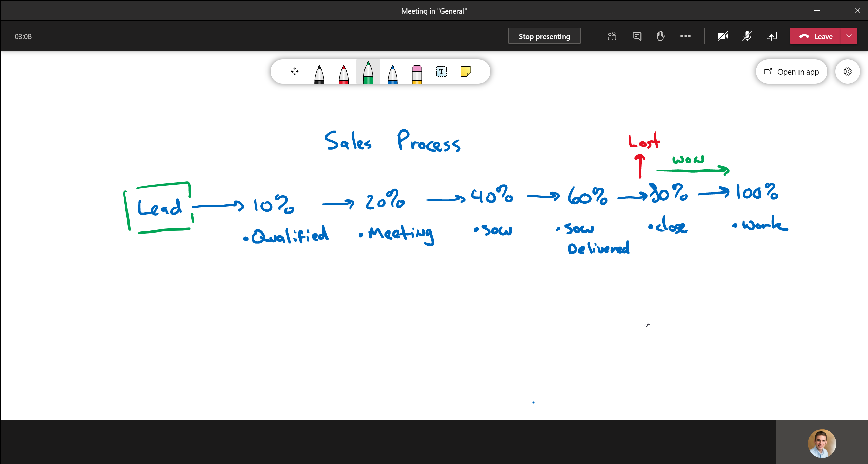Leave the meeting

coord(815,36)
